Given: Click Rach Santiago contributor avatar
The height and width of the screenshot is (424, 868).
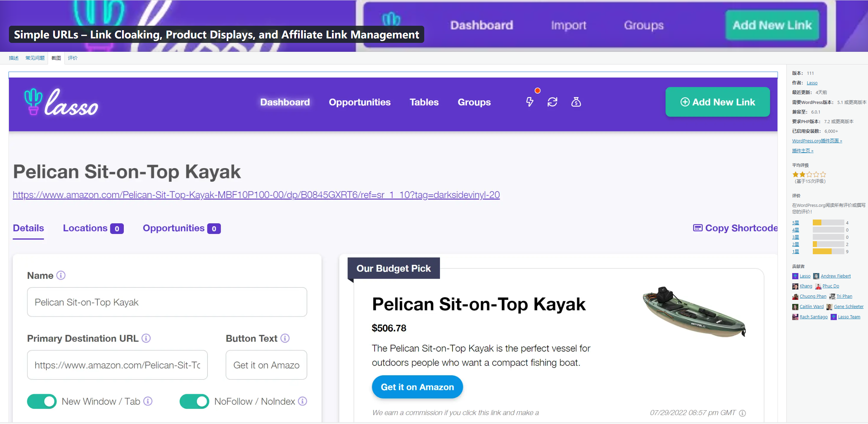Looking at the screenshot, I should click(795, 317).
